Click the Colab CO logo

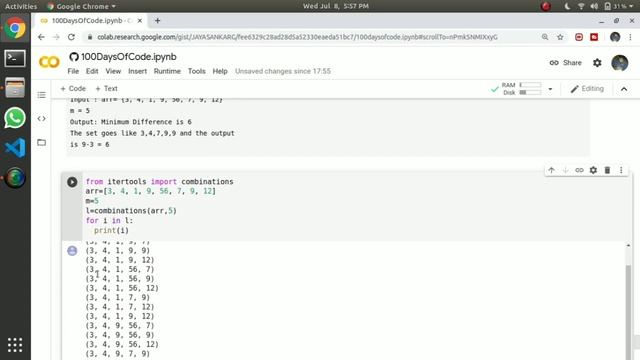tap(49, 62)
